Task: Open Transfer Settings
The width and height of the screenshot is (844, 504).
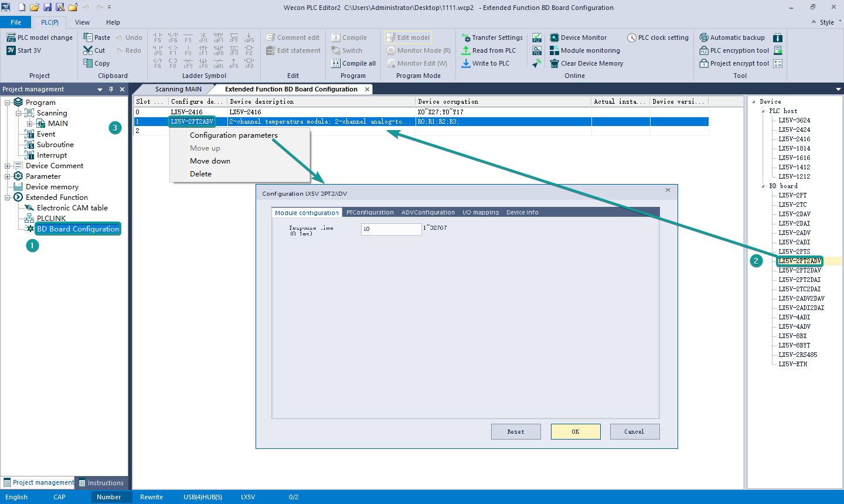Action: (492, 38)
